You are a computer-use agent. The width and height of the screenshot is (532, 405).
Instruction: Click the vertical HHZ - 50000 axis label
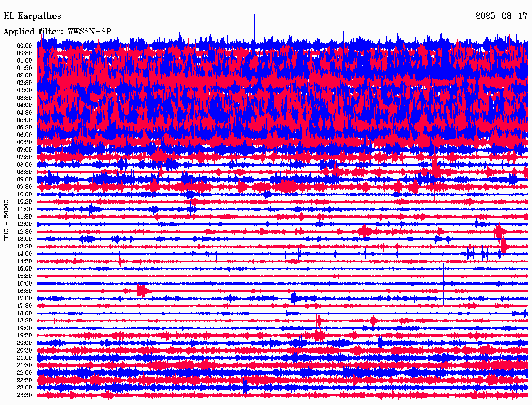[x=7, y=220]
